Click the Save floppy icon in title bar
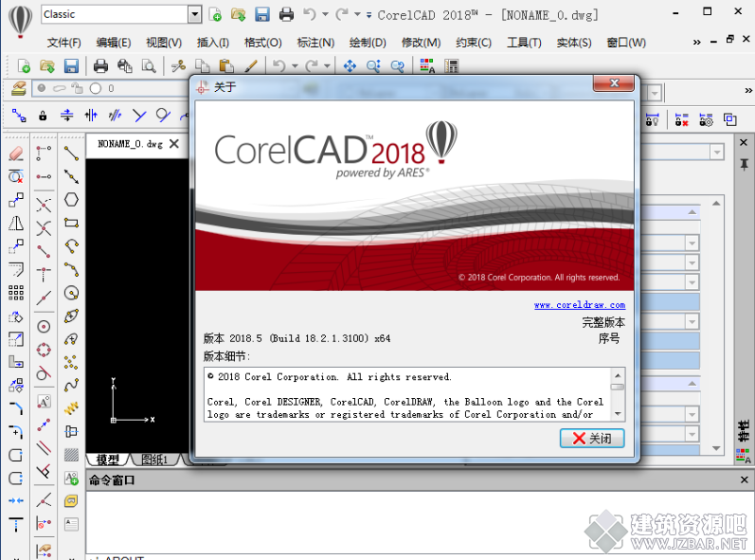The width and height of the screenshot is (755, 560). [x=262, y=14]
